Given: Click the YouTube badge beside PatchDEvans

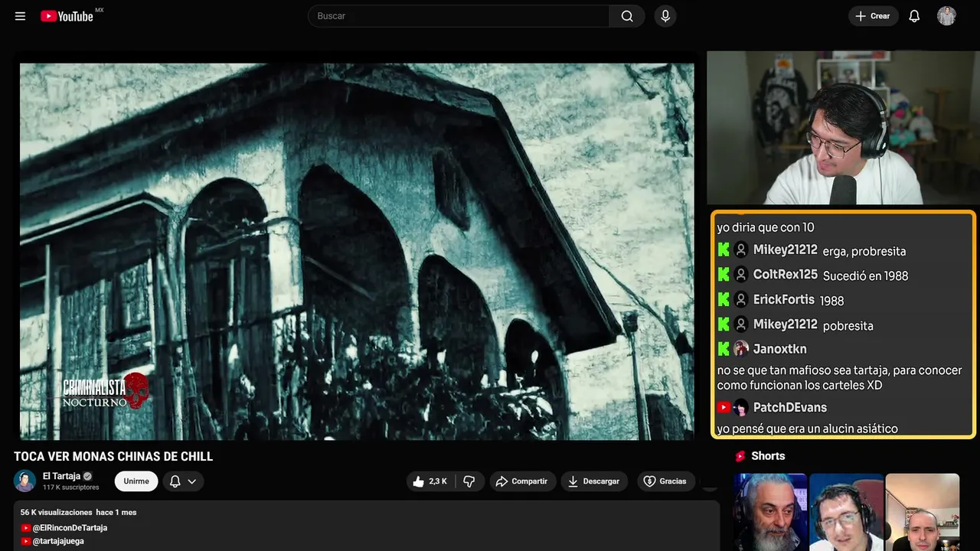Looking at the screenshot, I should point(724,407).
